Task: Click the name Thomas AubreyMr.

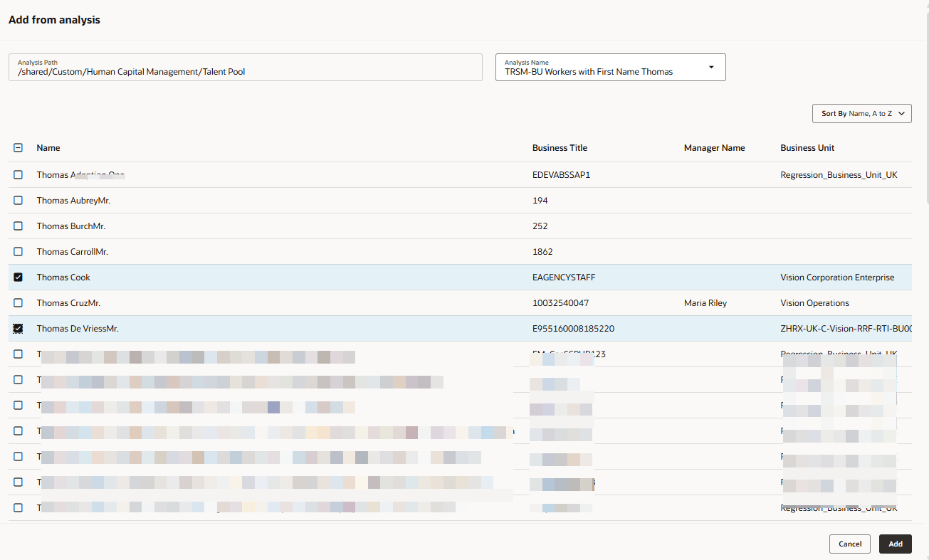Action: (x=73, y=201)
